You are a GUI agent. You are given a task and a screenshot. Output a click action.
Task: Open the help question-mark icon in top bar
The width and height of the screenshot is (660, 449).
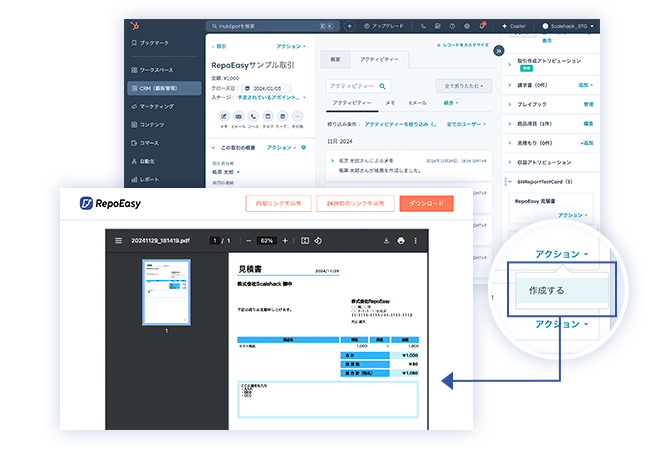point(452,26)
